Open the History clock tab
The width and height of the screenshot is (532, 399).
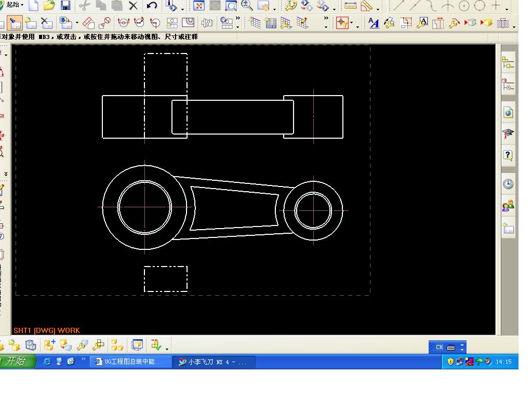click(508, 184)
